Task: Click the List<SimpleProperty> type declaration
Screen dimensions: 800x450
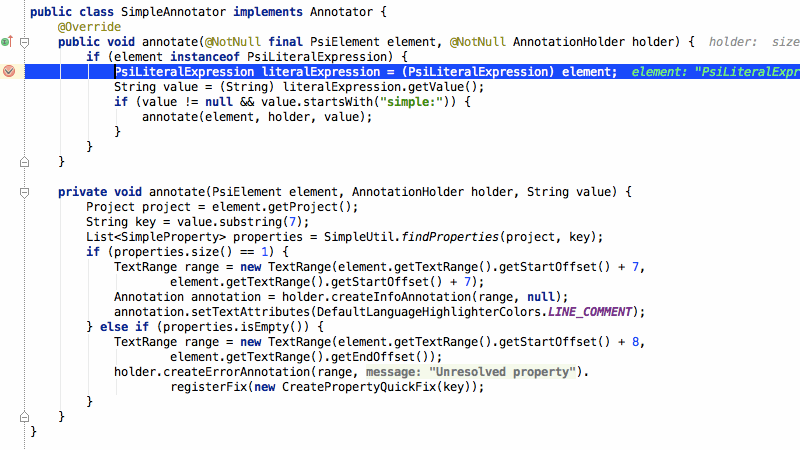Action: point(156,237)
